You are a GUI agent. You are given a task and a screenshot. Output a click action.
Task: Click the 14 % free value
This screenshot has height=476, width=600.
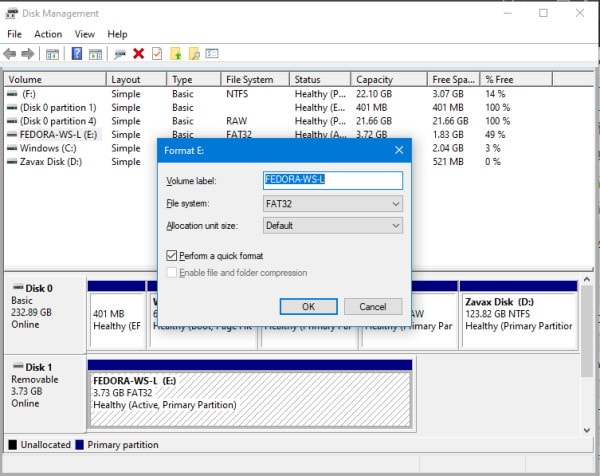pos(495,94)
